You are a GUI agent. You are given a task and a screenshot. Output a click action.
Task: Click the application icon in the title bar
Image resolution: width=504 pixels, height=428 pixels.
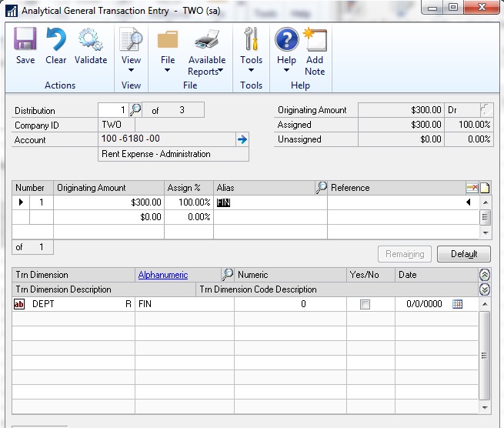[x=12, y=11]
